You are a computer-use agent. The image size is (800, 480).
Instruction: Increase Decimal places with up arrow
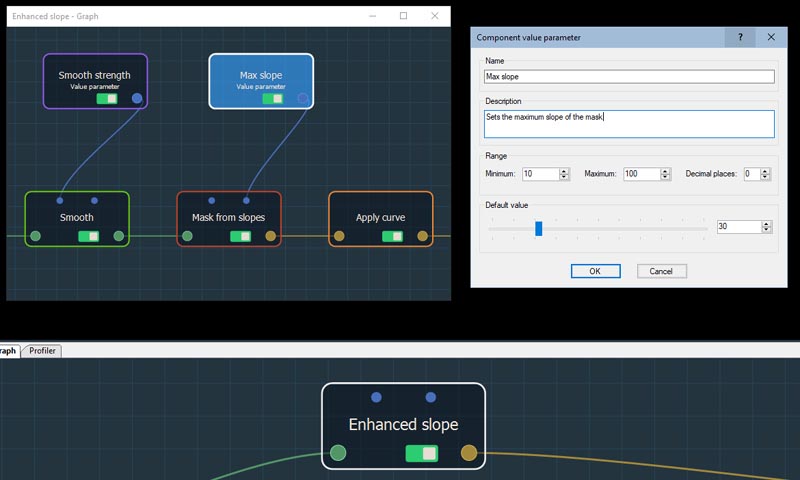[x=765, y=171]
